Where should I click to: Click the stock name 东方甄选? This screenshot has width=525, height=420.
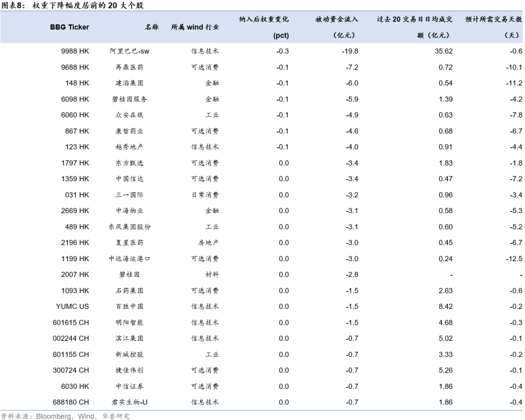130,163
